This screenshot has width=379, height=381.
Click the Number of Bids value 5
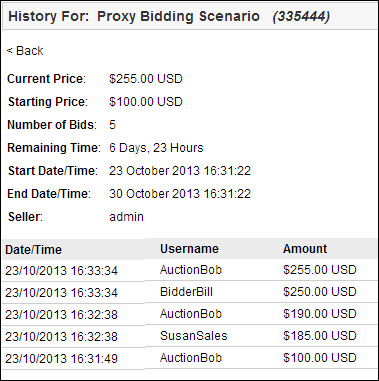pos(112,125)
